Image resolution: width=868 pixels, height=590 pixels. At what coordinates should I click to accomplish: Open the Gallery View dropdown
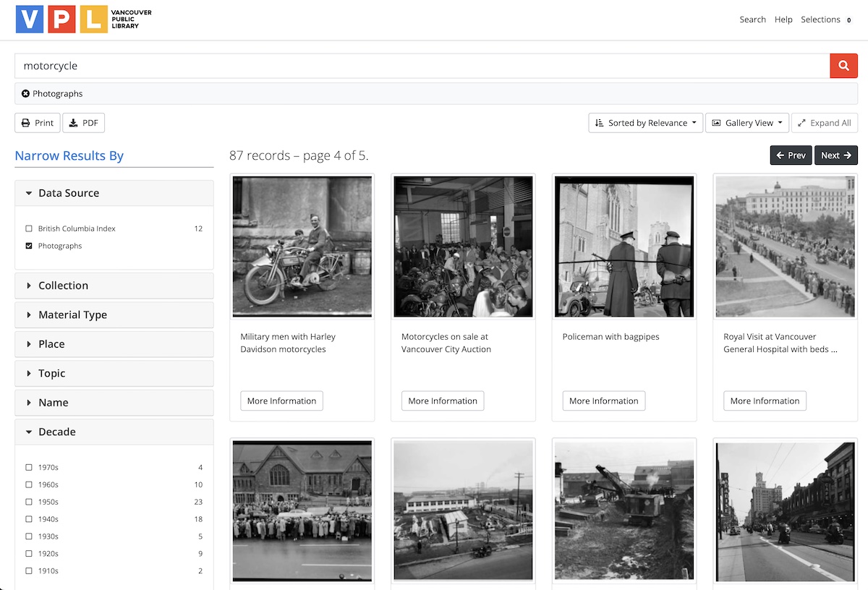[747, 123]
